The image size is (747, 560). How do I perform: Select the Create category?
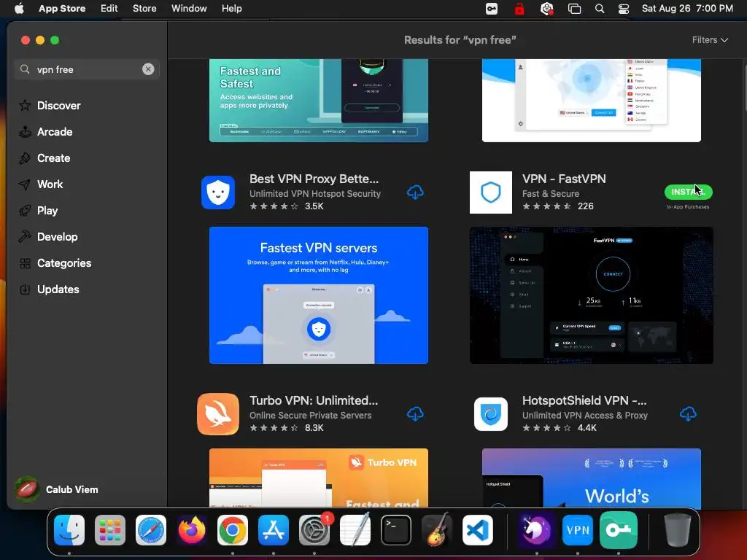point(44,157)
